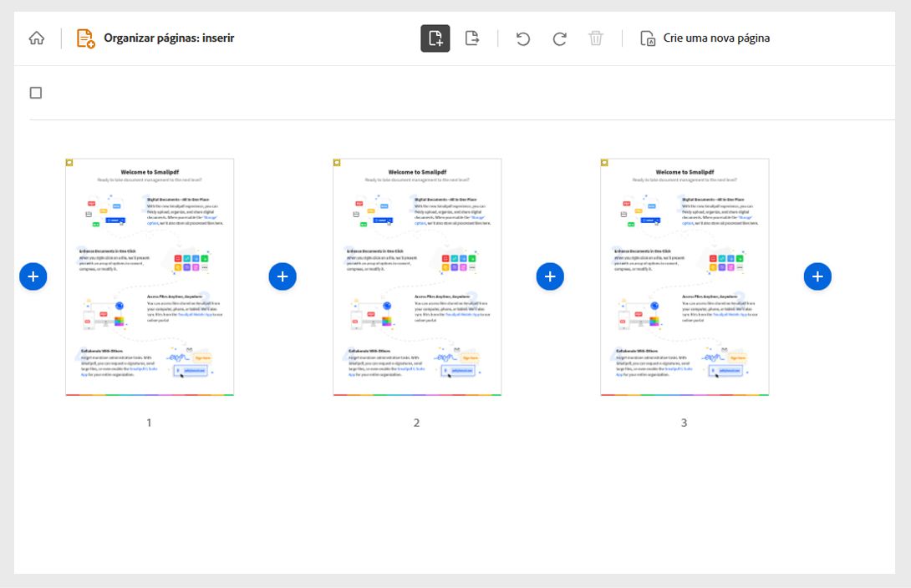Click the Refazer (redo) icon

point(558,38)
